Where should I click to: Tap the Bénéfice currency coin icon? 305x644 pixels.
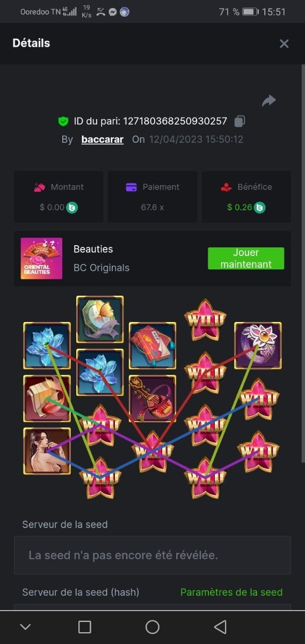260,207
